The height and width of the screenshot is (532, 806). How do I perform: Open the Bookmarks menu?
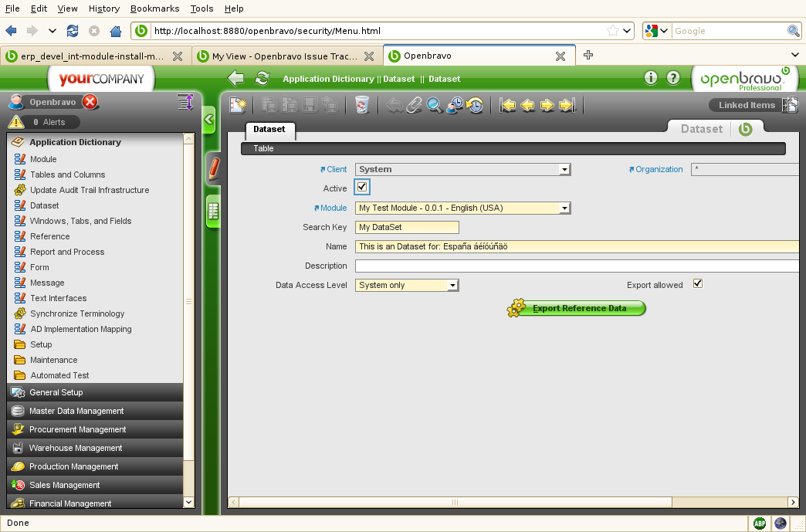pos(154,8)
